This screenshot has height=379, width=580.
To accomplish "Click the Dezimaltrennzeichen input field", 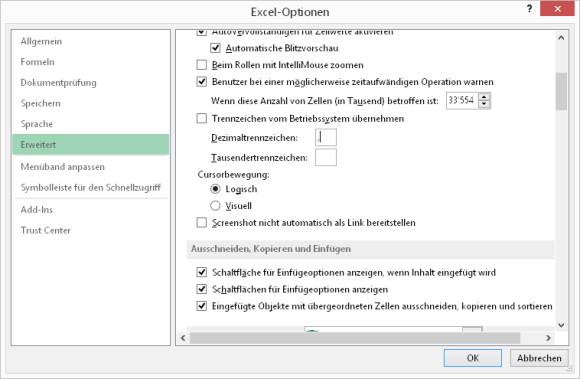I will pyautogui.click(x=326, y=138).
